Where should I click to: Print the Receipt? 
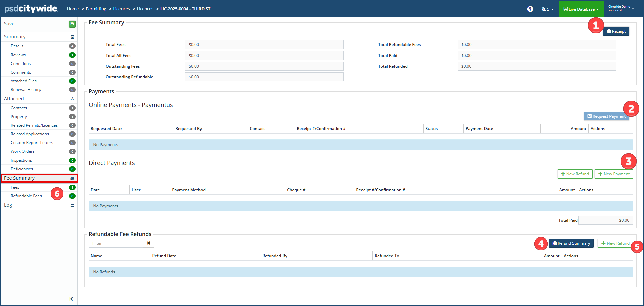pos(616,31)
